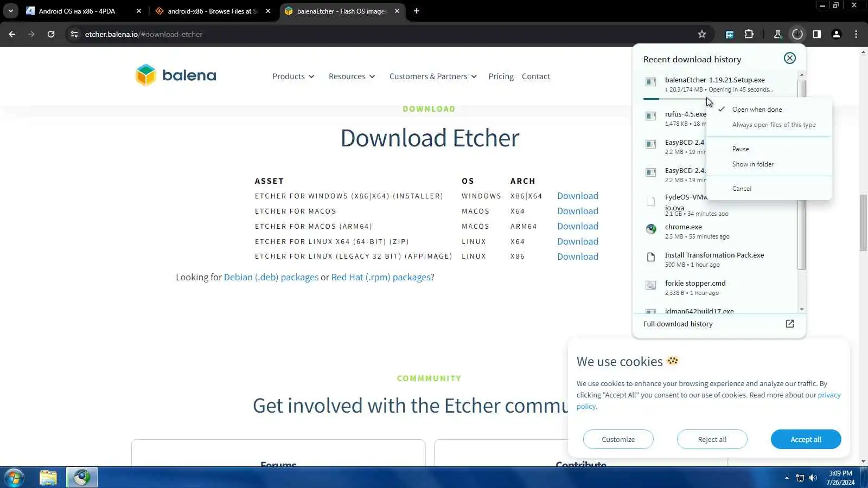
Task: Click the page vertical scrollbar thumb
Action: click(863, 222)
